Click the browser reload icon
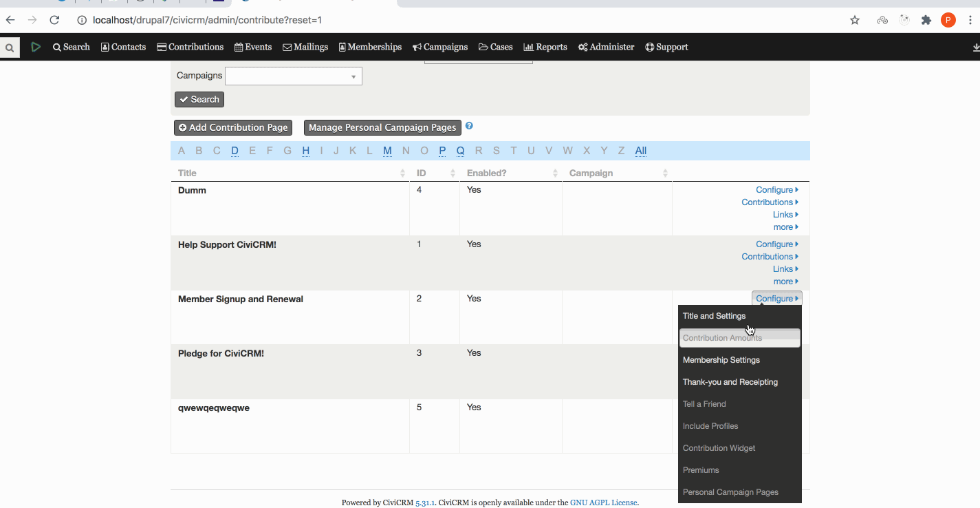Image resolution: width=980 pixels, height=508 pixels. point(54,20)
